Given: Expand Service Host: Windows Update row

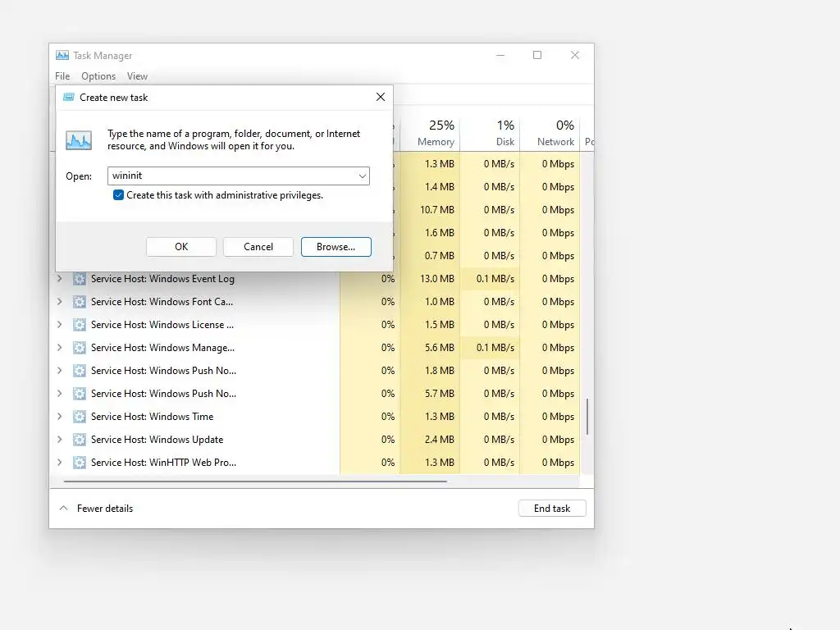Looking at the screenshot, I should coord(59,440).
